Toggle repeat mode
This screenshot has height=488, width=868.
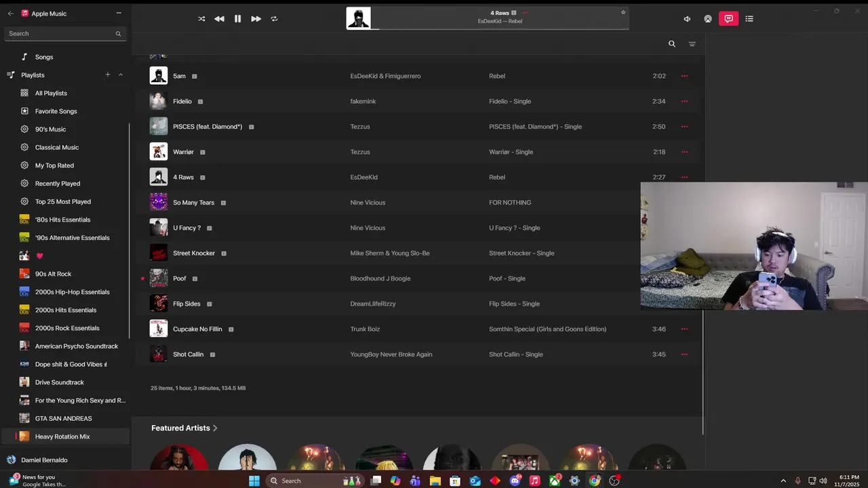(274, 19)
